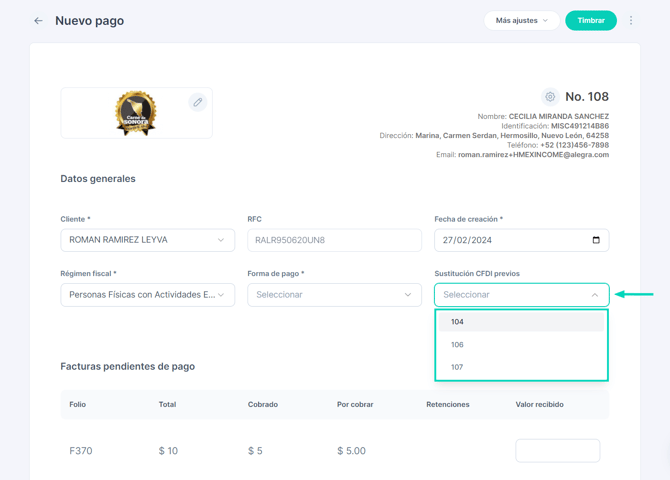Click the F370 invoice folio

coord(81,451)
